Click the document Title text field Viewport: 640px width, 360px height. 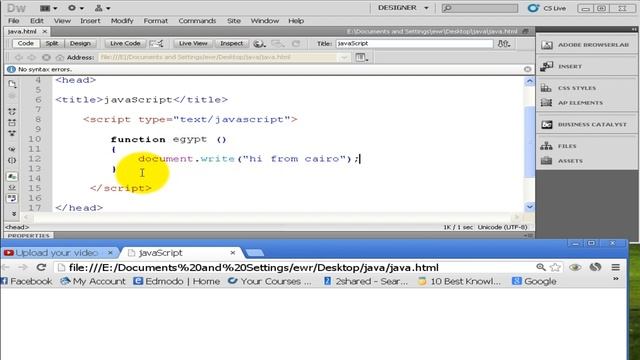414,43
